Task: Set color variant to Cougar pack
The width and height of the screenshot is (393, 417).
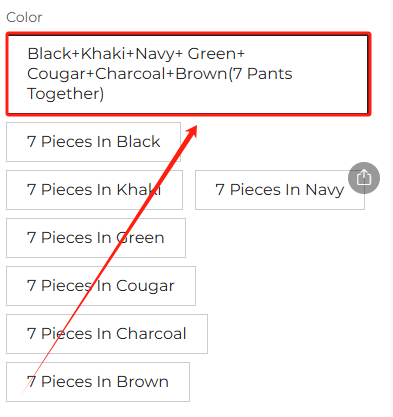Action: [101, 286]
